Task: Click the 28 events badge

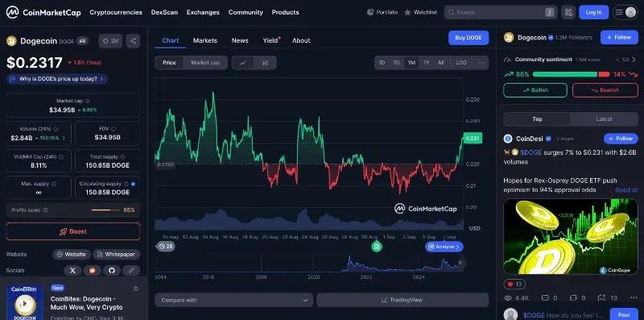Action: pos(166,247)
